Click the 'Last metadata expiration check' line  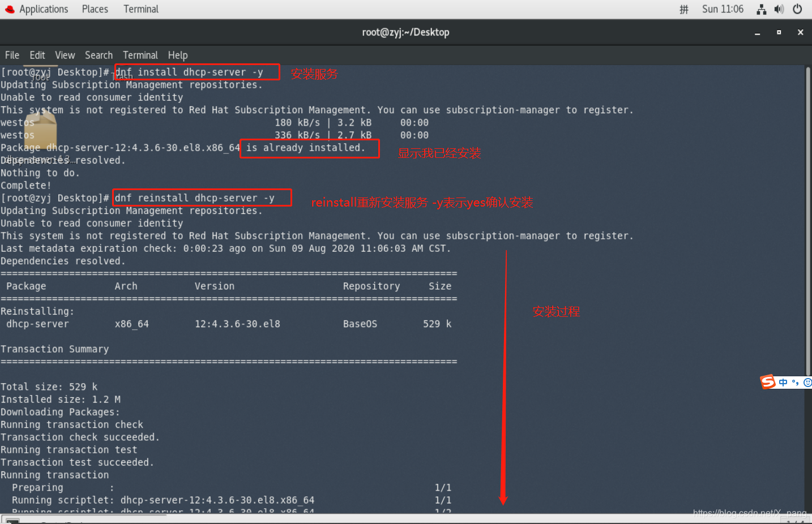click(x=225, y=248)
